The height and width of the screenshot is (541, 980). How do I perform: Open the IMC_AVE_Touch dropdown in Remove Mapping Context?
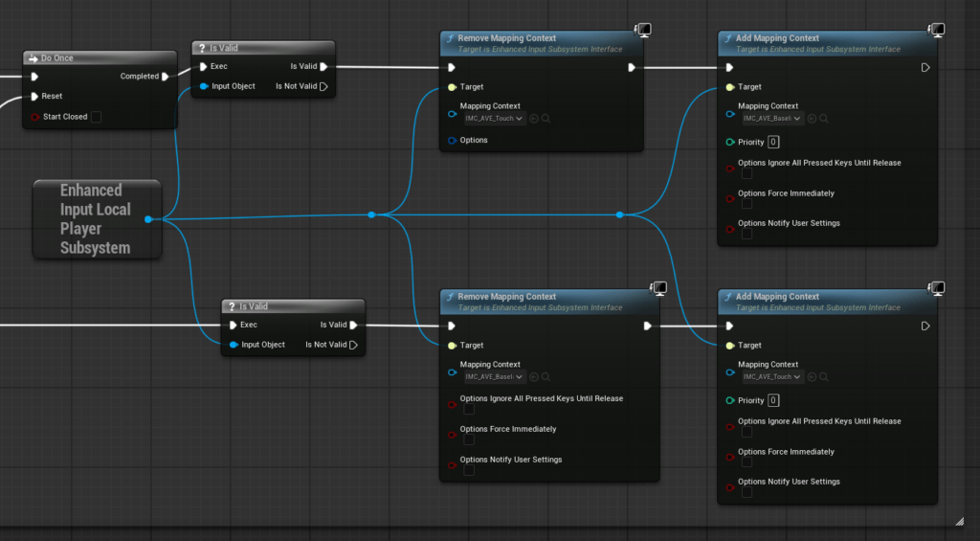pos(494,119)
